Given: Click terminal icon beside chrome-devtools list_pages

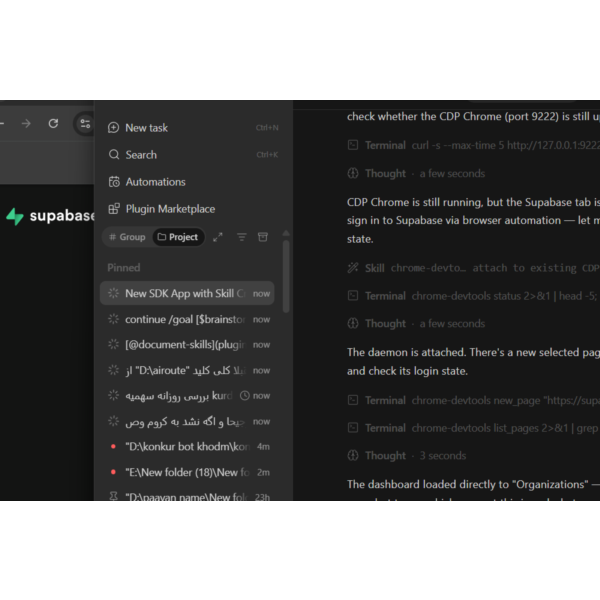Looking at the screenshot, I should tap(353, 428).
